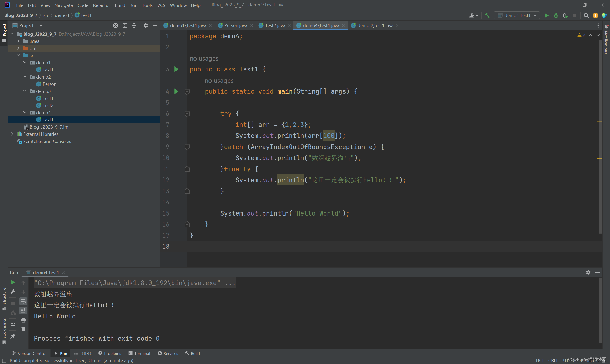Click yellow warning stripe marker near line 7
Image resolution: width=610 pixels, height=364 pixels.
[600, 122]
